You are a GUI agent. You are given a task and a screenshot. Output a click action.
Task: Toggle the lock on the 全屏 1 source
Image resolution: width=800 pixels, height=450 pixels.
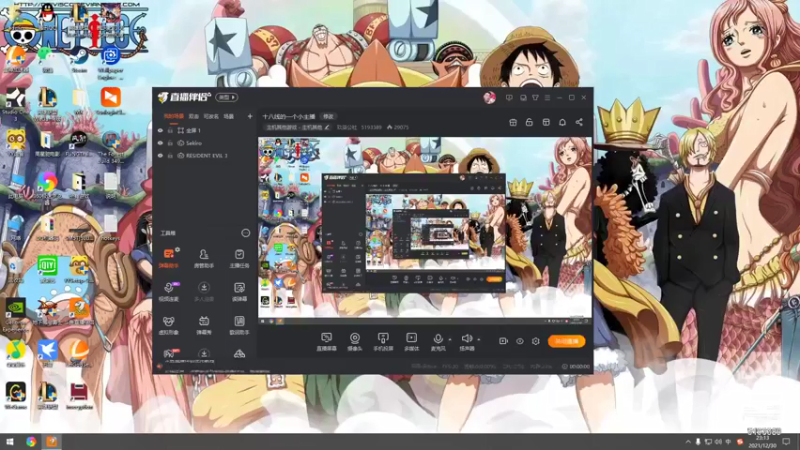[170, 131]
